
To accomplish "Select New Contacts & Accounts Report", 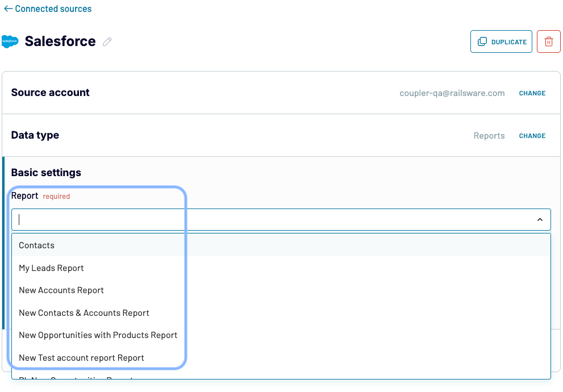I will coord(281,312).
